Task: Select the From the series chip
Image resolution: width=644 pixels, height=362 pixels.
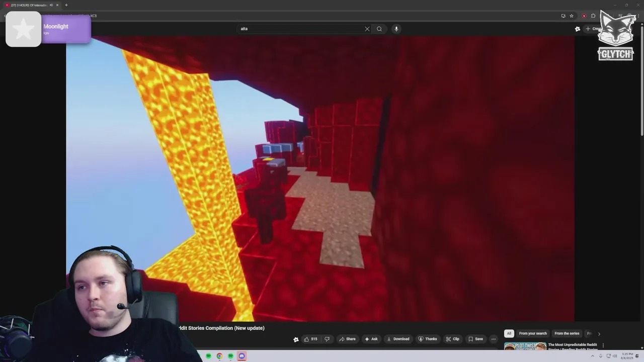Action: (567, 333)
